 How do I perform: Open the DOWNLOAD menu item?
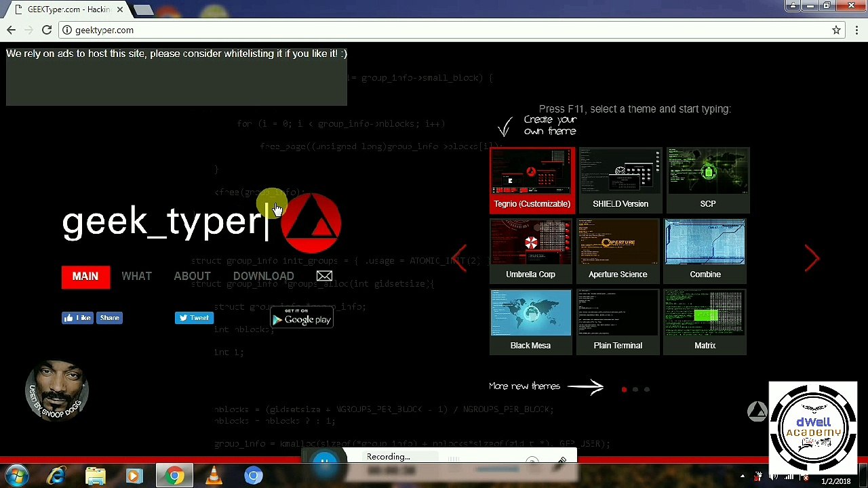(x=263, y=277)
